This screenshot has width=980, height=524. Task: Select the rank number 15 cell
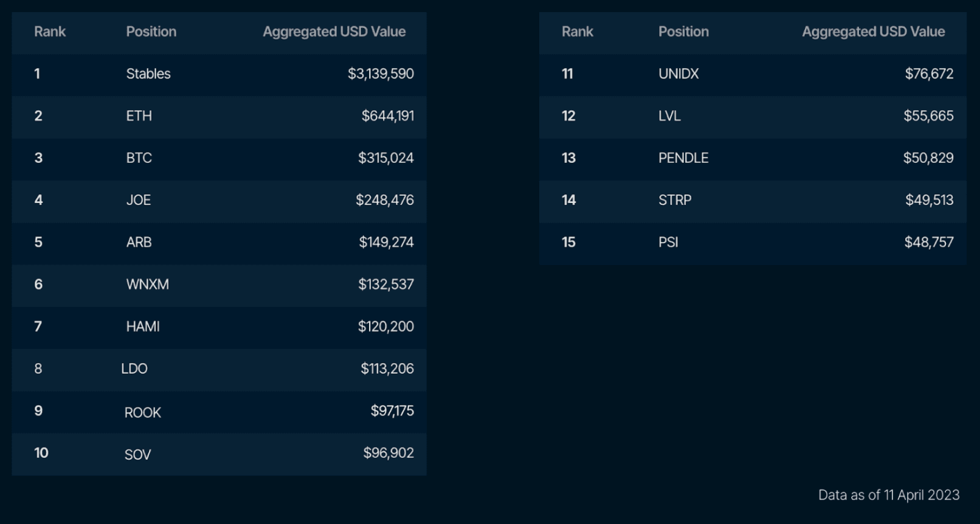pyautogui.click(x=568, y=242)
